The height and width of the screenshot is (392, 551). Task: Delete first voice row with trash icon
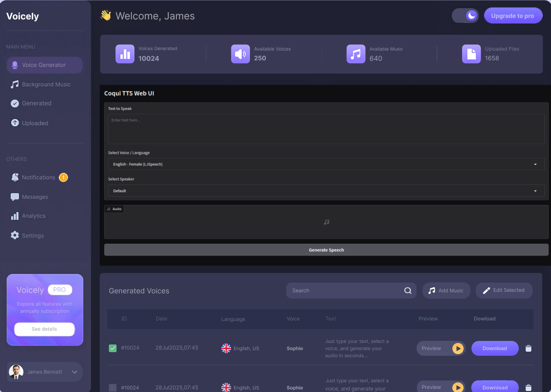pyautogui.click(x=529, y=349)
